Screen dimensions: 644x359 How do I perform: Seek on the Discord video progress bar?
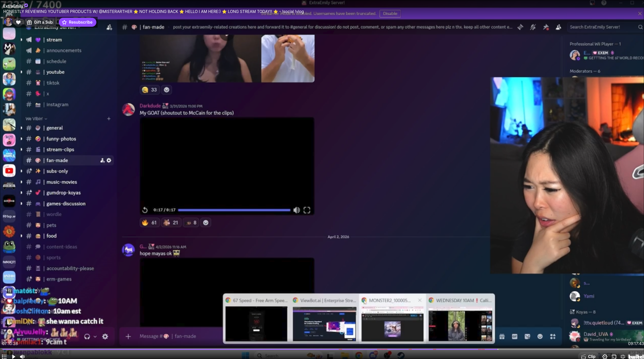[234, 210]
